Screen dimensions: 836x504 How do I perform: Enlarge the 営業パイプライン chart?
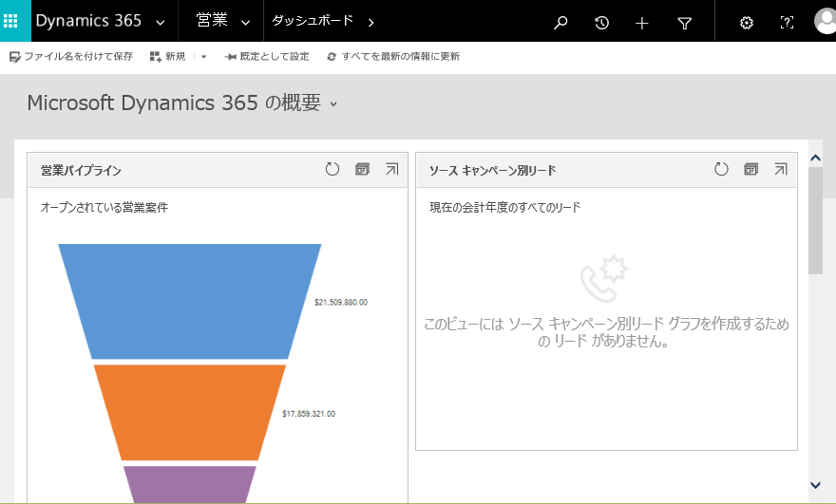click(391, 169)
